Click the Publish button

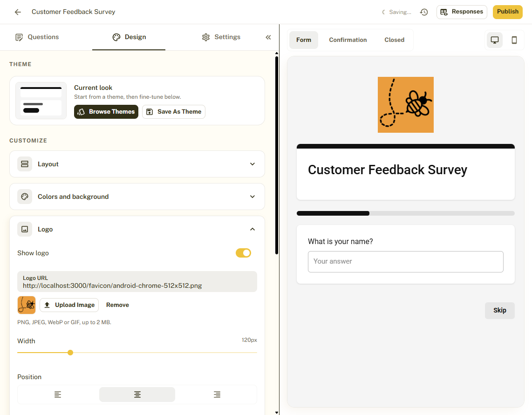pyautogui.click(x=508, y=12)
